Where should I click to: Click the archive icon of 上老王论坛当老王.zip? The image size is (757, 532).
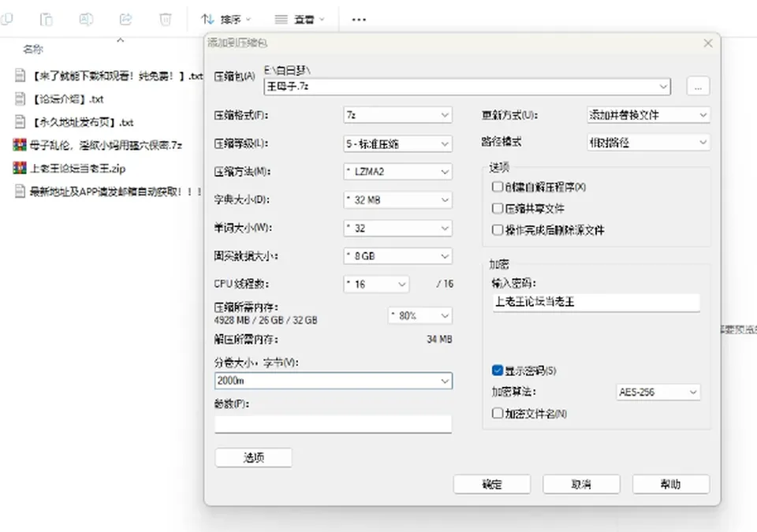pos(20,168)
